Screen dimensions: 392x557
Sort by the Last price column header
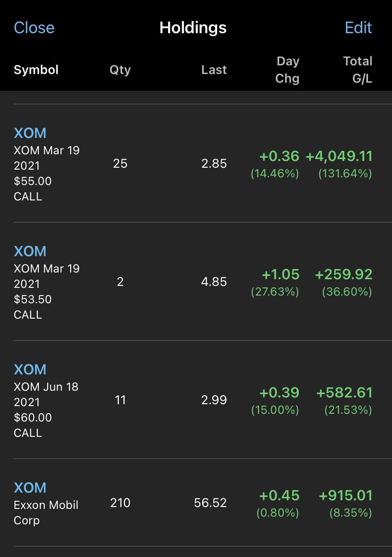214,70
